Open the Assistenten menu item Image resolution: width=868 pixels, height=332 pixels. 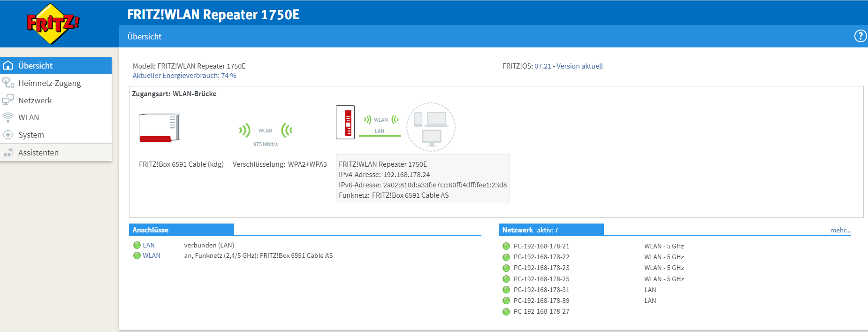click(x=56, y=153)
